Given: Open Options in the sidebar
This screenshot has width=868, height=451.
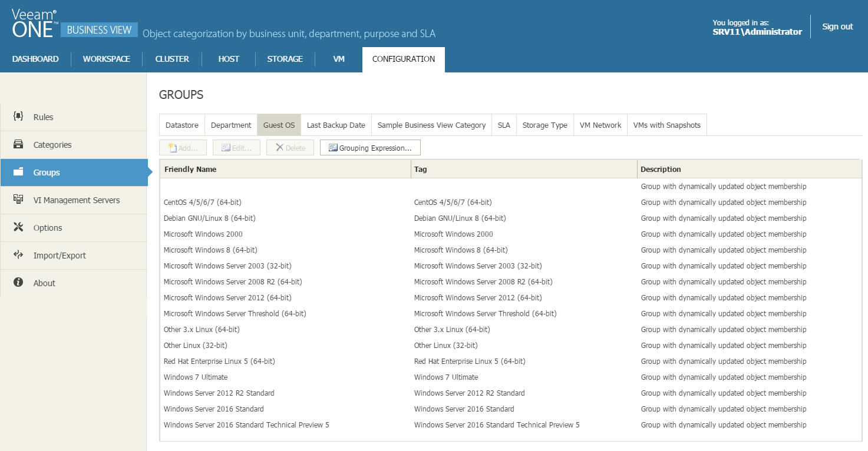Looking at the screenshot, I should click(74, 227).
